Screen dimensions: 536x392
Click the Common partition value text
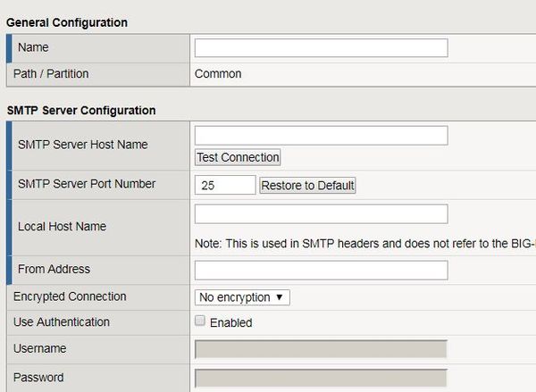[218, 74]
